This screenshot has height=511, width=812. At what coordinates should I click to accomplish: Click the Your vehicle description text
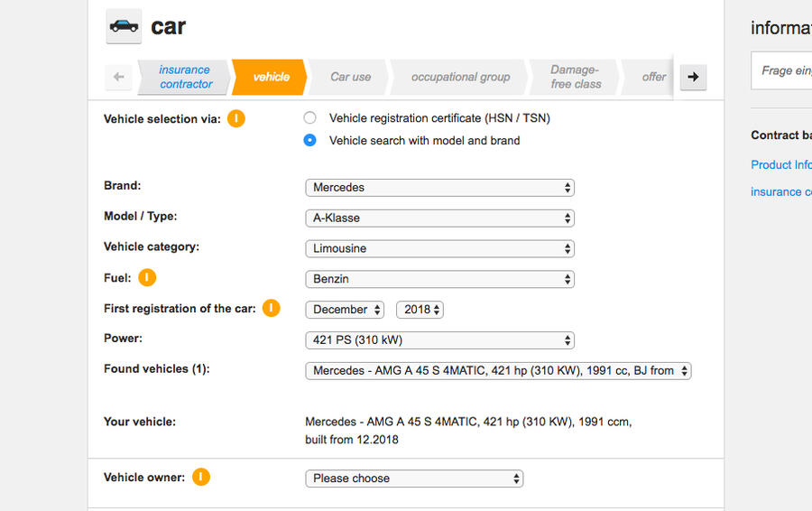[468, 430]
